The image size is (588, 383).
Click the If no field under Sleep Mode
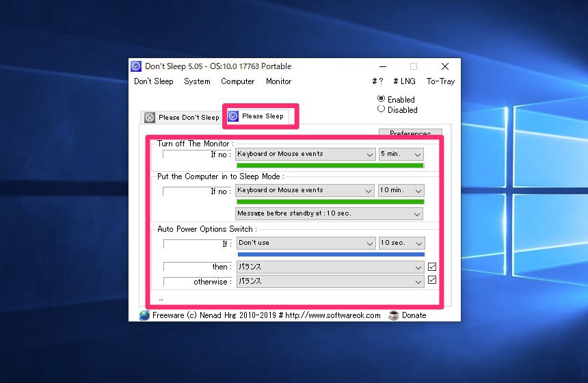[x=197, y=191]
